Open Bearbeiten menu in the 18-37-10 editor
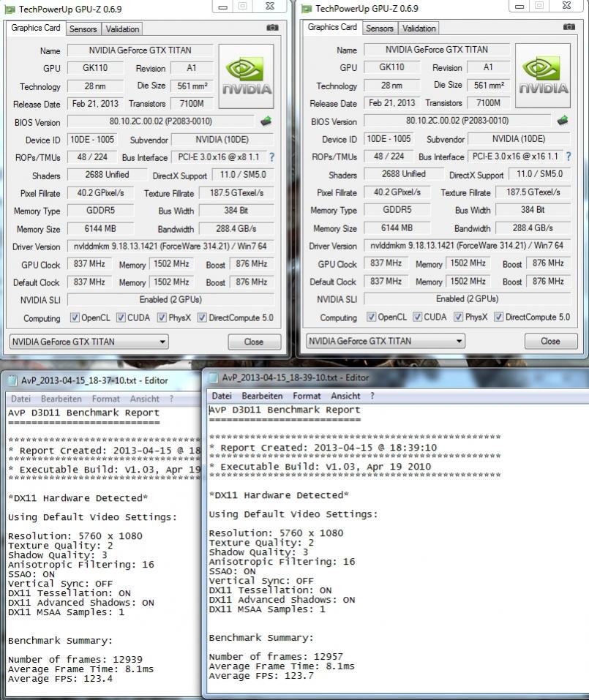 point(61,399)
